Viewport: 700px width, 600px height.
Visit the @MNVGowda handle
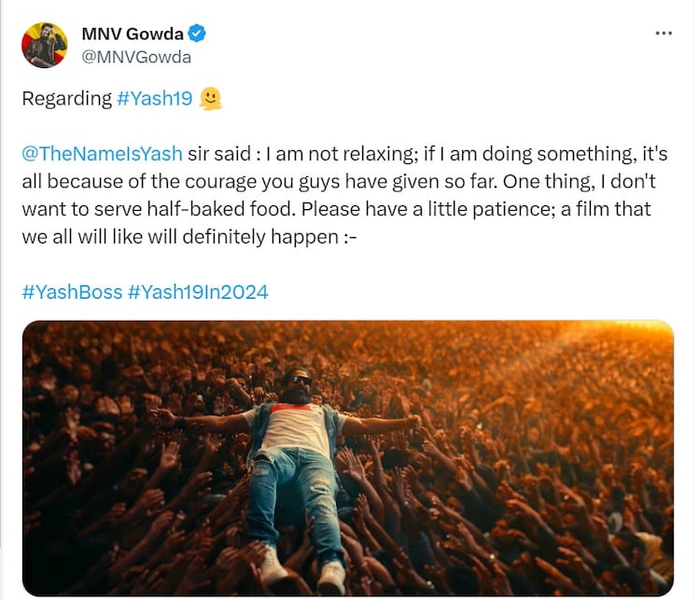click(136, 58)
